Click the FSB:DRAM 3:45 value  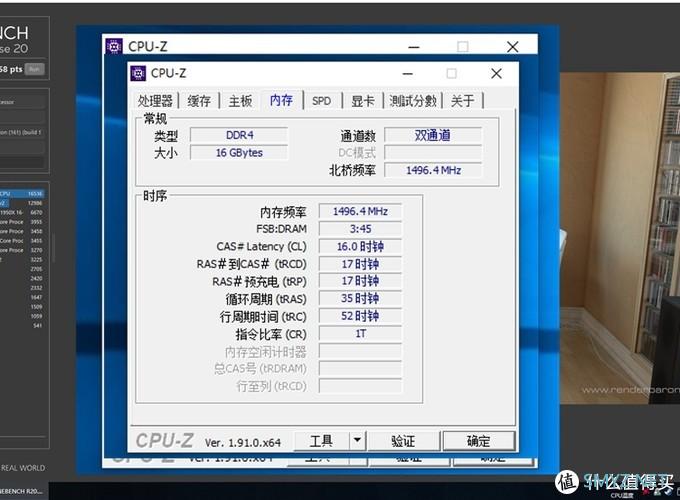click(360, 229)
